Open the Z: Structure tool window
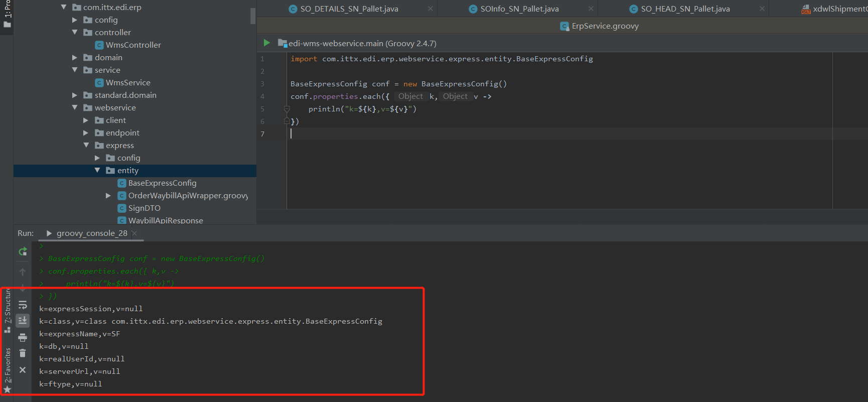Screen dimensions: 868x402 tap(7, 310)
